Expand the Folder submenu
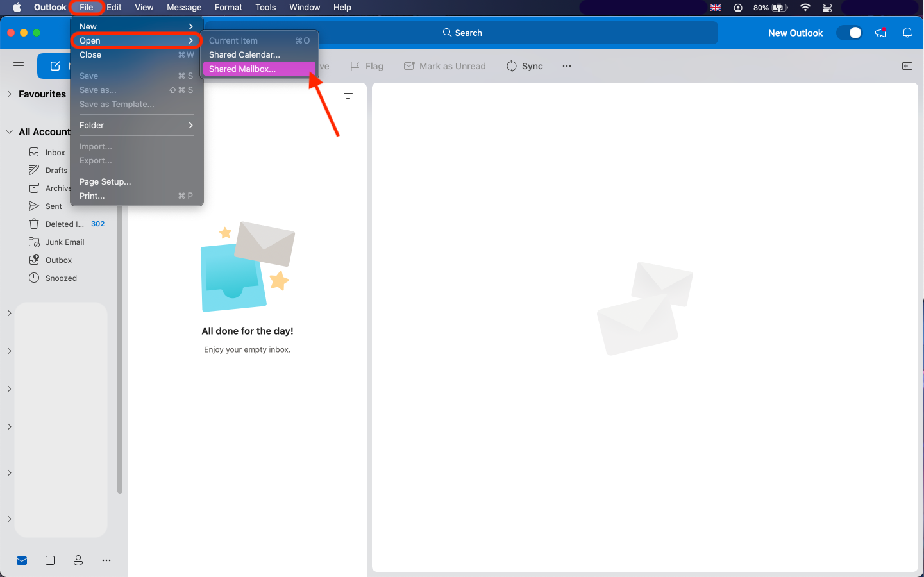This screenshot has width=924, height=577. [136, 126]
